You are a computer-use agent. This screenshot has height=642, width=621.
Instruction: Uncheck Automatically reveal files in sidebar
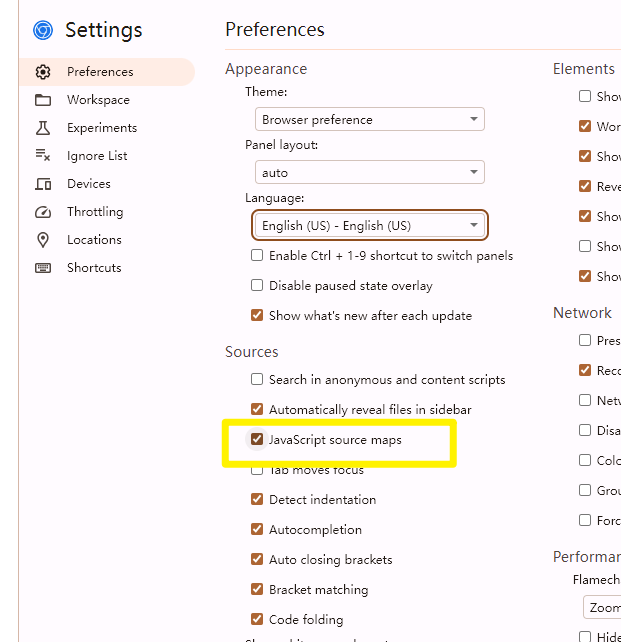pos(257,410)
